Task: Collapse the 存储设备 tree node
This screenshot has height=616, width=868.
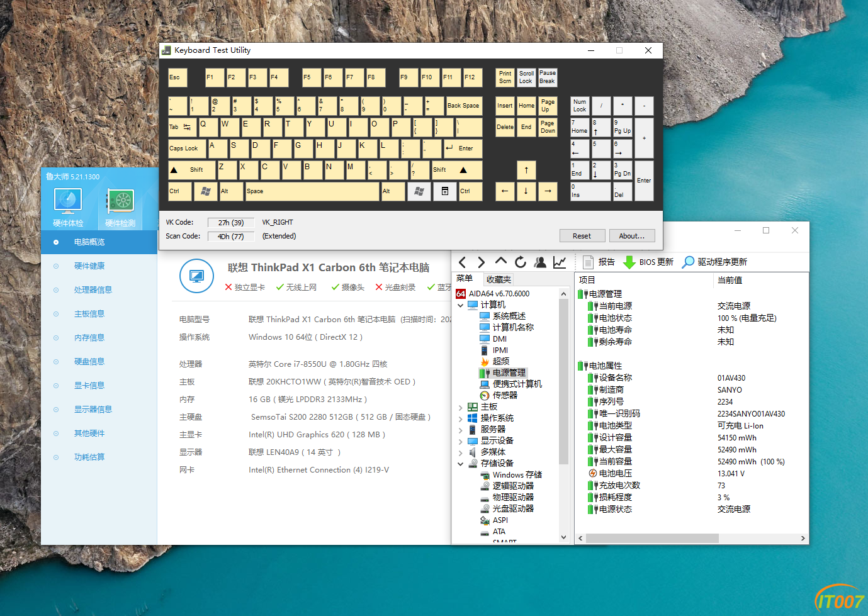Action: coord(460,464)
